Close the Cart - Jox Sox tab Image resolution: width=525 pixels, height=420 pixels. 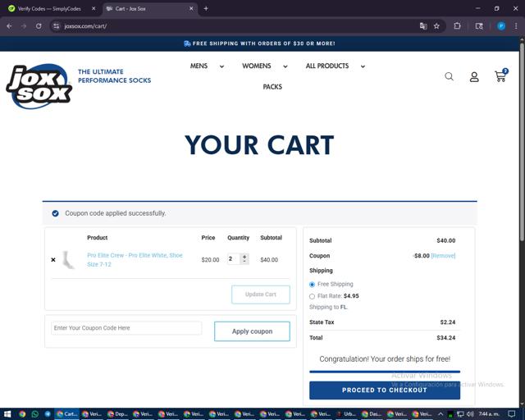coord(191,9)
